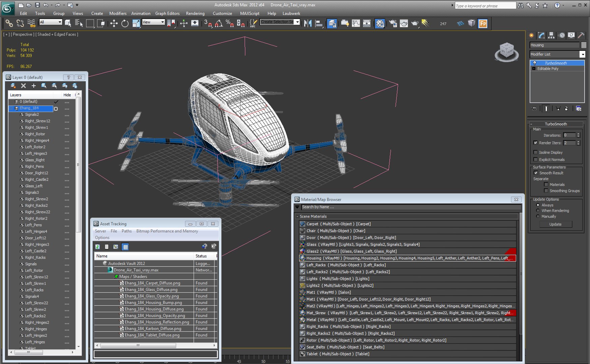
Task: Select Always update option
Action: pos(538,205)
